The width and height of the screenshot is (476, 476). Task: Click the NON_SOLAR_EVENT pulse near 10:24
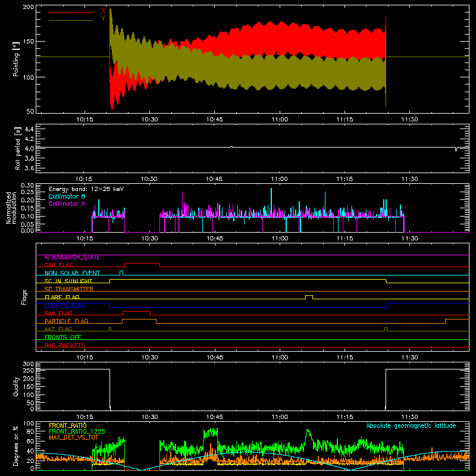121,273
